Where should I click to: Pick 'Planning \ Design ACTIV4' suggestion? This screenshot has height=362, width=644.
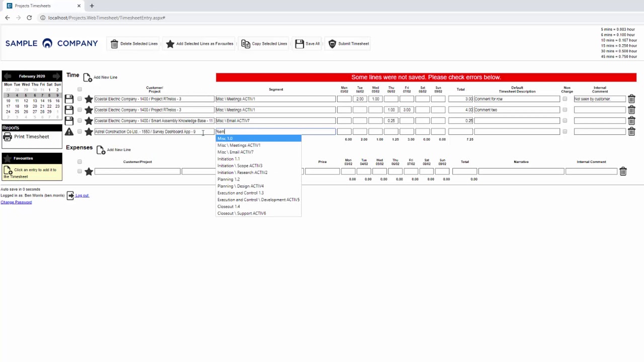[259, 186]
